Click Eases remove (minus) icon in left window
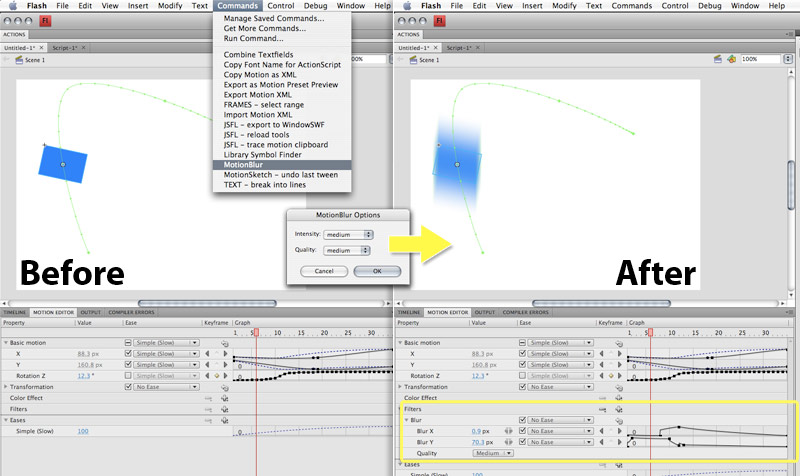Screen dimensions: 800x476 tap(208, 420)
